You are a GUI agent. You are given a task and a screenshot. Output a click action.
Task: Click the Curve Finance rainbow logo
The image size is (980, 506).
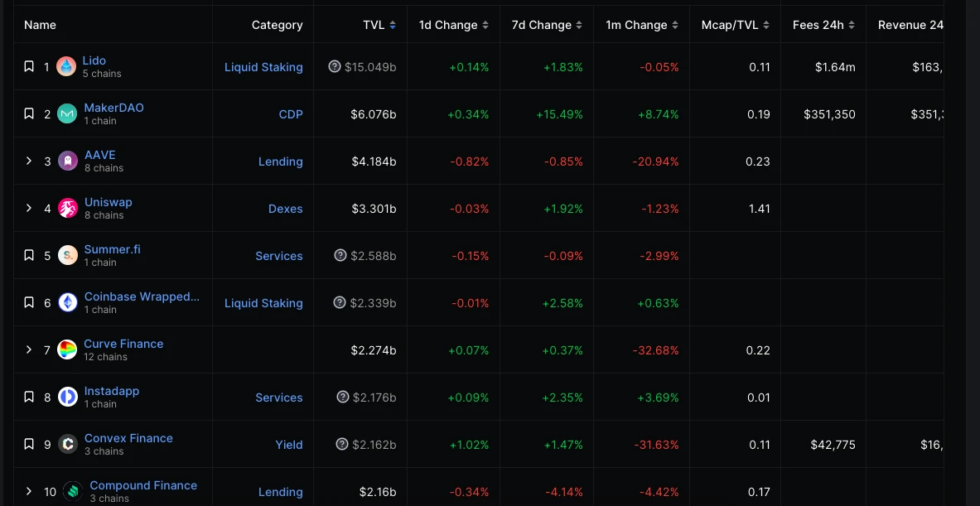point(68,350)
